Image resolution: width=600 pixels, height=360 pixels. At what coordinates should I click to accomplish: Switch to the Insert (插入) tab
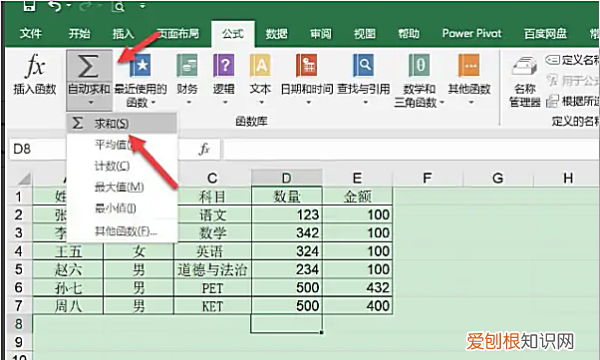tap(123, 34)
